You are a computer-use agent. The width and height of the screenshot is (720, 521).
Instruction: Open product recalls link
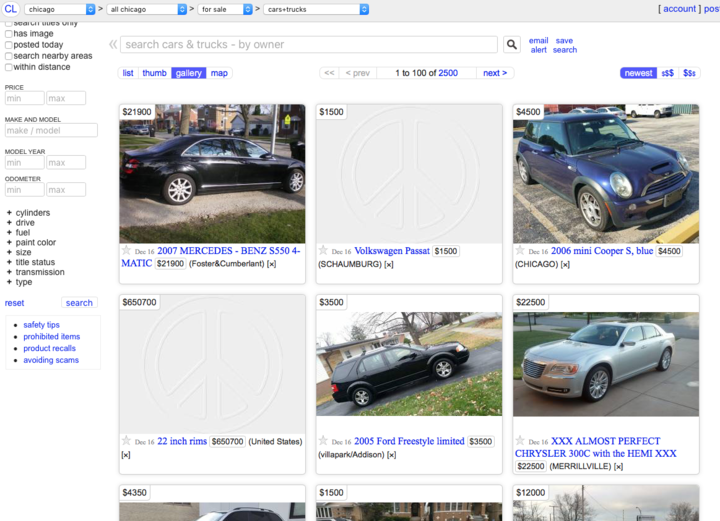[x=49, y=348]
